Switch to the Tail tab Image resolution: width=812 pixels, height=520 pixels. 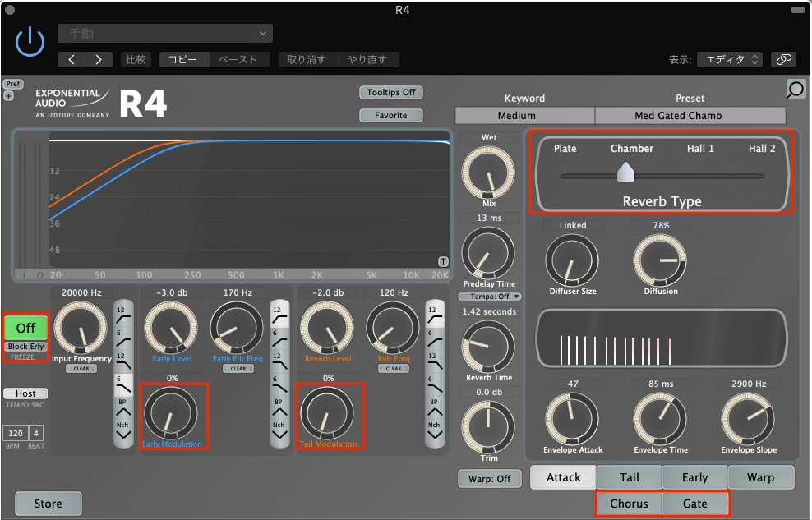(x=630, y=477)
